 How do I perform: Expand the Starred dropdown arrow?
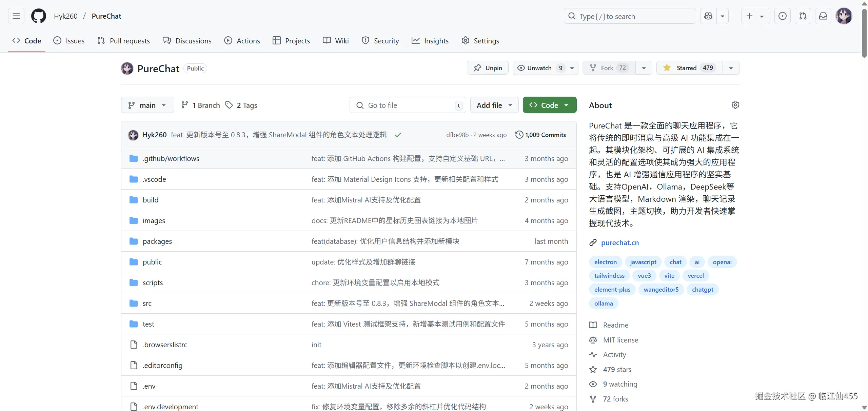(x=731, y=67)
